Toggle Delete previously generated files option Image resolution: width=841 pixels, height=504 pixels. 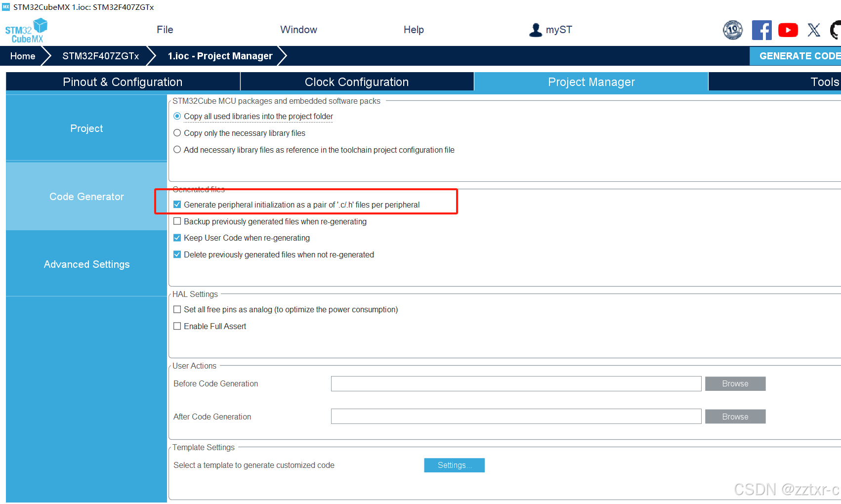(x=177, y=254)
